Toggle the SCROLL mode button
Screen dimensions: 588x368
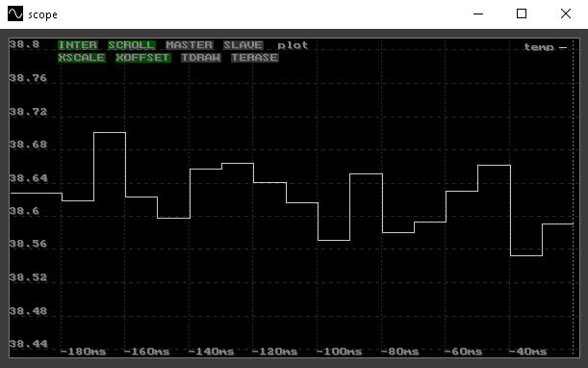[x=131, y=45]
